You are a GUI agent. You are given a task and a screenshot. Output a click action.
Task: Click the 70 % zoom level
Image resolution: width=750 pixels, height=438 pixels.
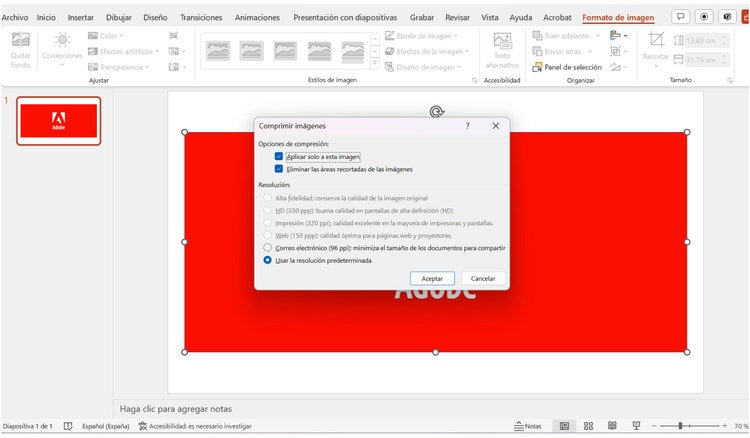click(741, 426)
